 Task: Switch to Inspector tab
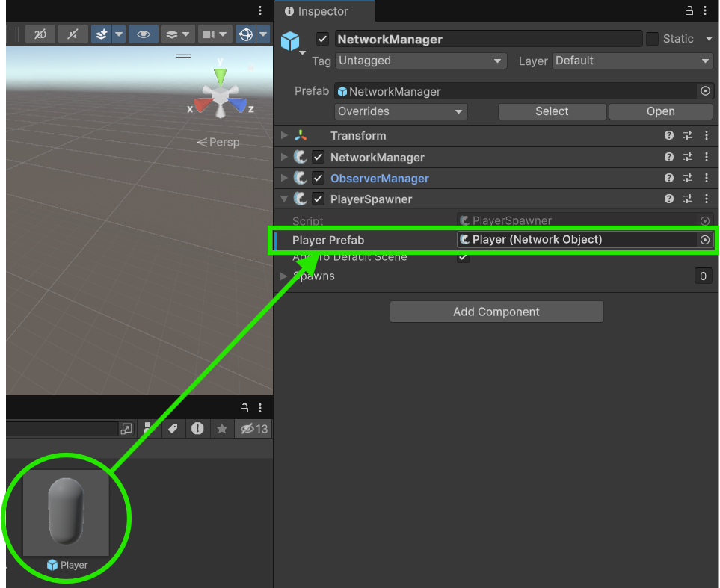coord(323,11)
